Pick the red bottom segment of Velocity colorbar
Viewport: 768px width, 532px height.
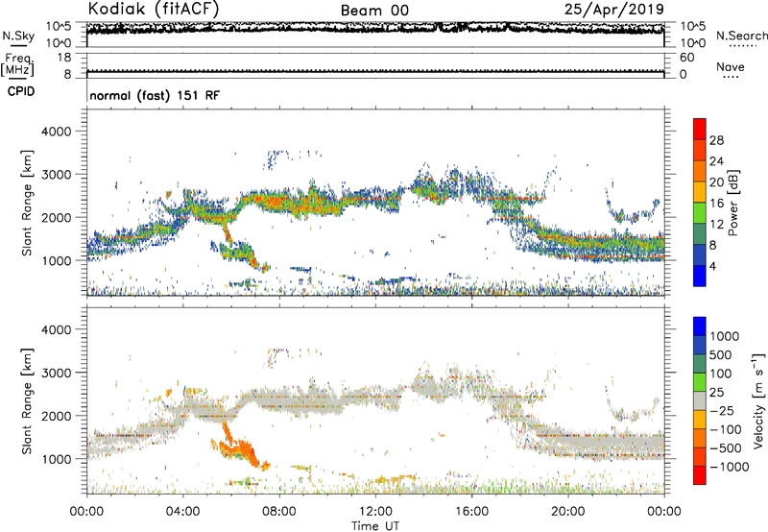(x=700, y=475)
